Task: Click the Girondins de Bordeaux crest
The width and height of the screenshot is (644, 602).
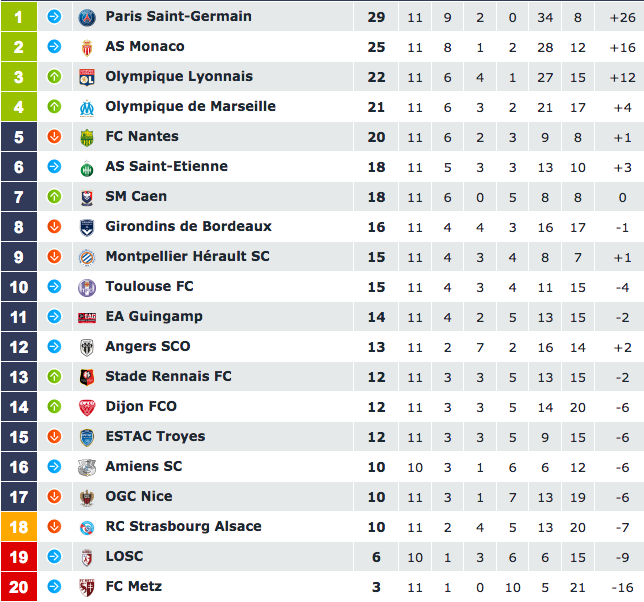Action: (87, 227)
